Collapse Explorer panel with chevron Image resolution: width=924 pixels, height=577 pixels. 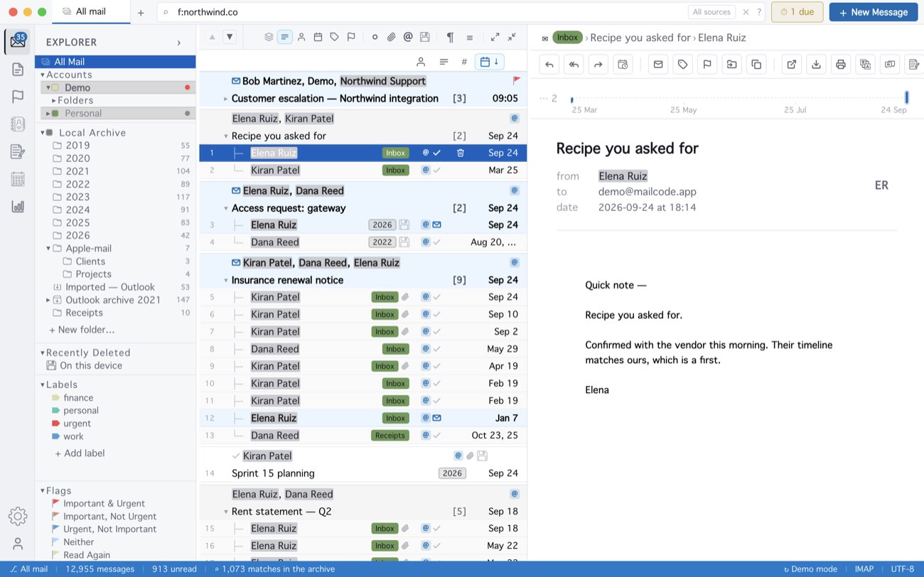(178, 43)
